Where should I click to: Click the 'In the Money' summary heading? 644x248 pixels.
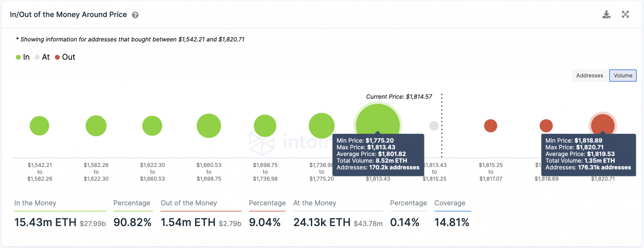[35, 203]
